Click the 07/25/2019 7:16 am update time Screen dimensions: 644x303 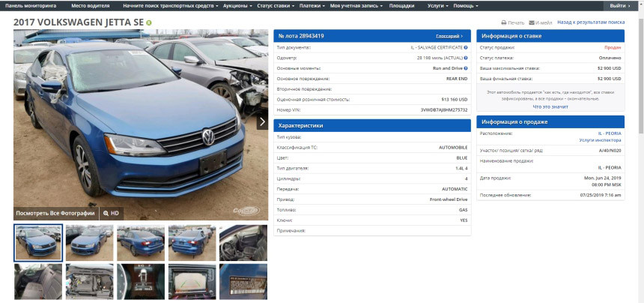pos(601,195)
